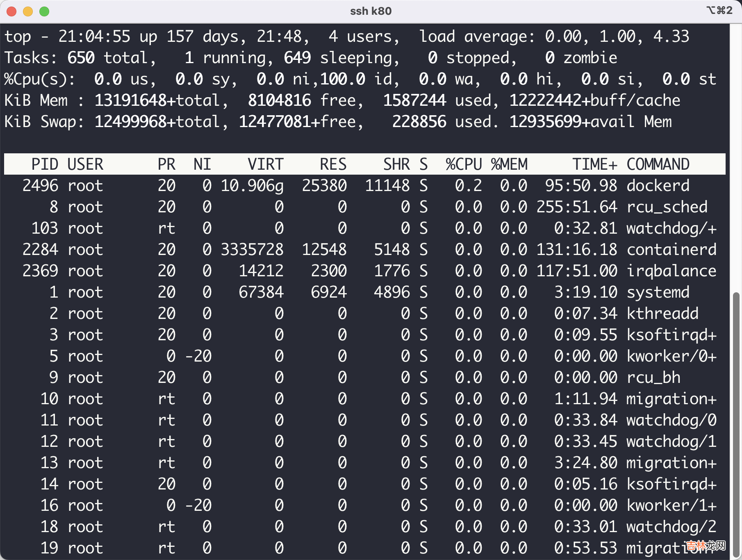The width and height of the screenshot is (742, 560).
Task: Click the %CPU column header
Action: click(464, 164)
